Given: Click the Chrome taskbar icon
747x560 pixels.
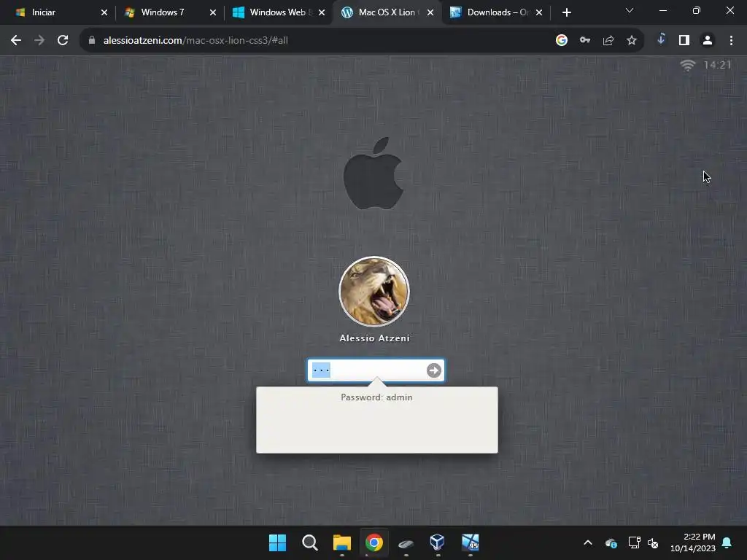Looking at the screenshot, I should click(374, 542).
